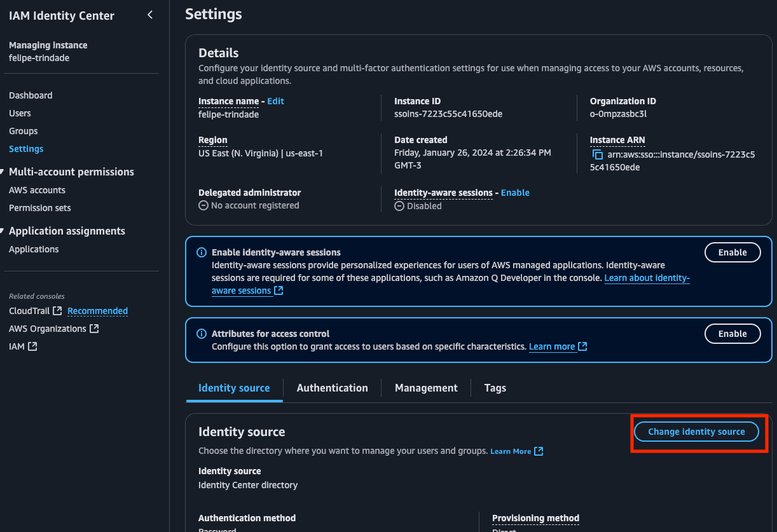Open Groups in the sidebar
Image resolution: width=777 pixels, height=532 pixels.
coord(24,131)
